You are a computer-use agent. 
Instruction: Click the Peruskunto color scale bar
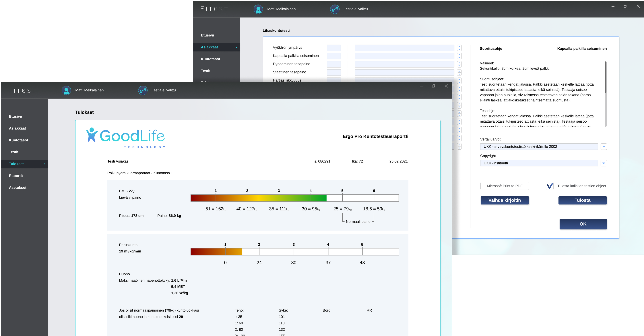pos(294,252)
